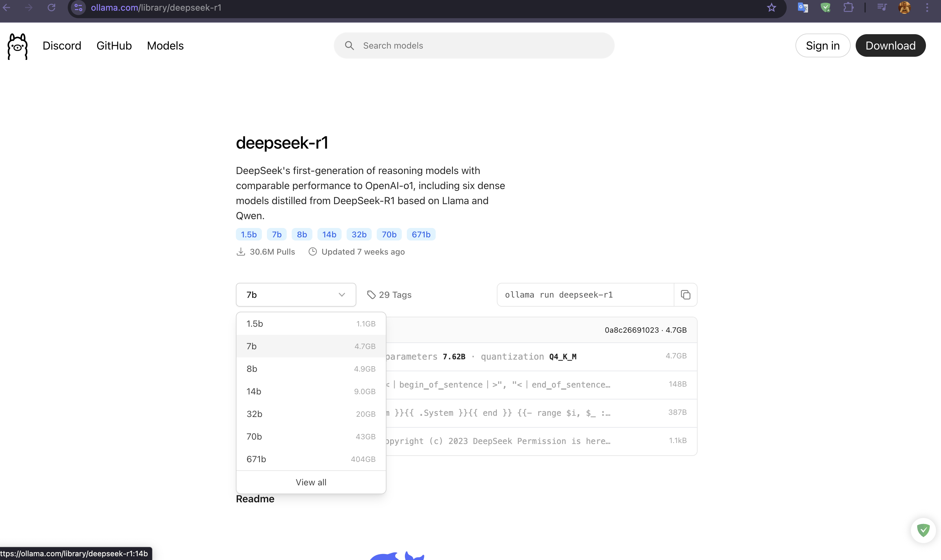Select the 14b option in dropdown
This screenshot has height=560, width=941.
[x=311, y=391]
